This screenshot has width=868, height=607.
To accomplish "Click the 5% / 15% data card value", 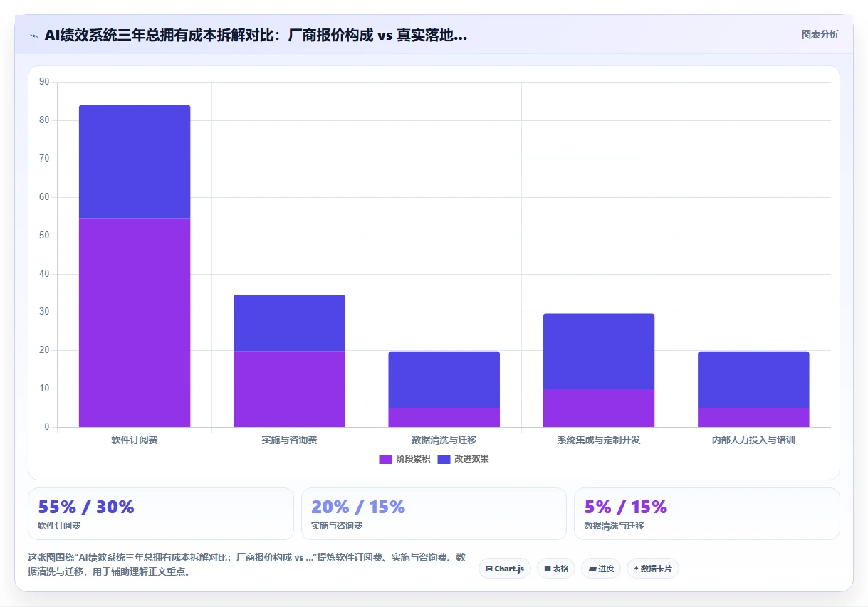I will pos(626,507).
